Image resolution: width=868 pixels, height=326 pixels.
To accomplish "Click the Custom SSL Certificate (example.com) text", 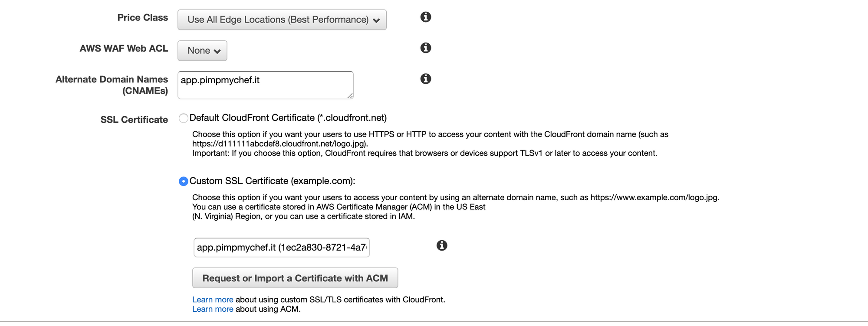I will click(272, 181).
